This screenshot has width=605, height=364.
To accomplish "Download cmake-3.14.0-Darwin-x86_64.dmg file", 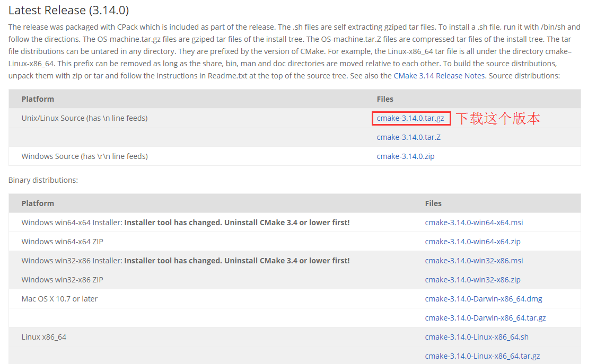I will pos(484,299).
